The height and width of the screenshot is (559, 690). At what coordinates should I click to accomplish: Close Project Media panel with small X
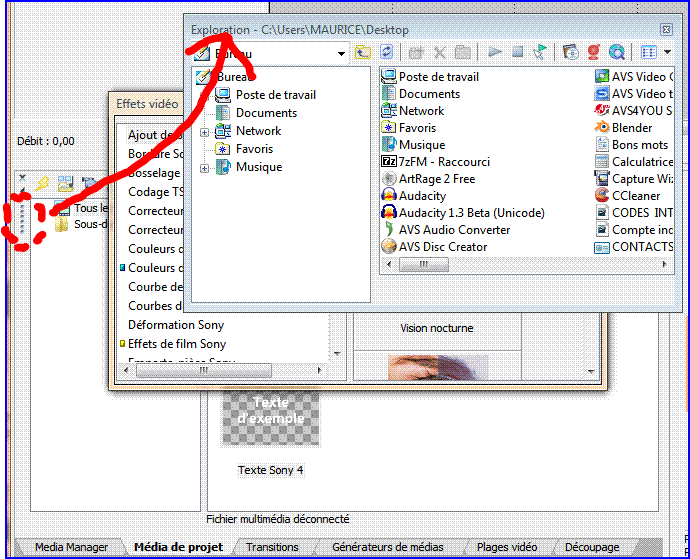click(x=22, y=178)
